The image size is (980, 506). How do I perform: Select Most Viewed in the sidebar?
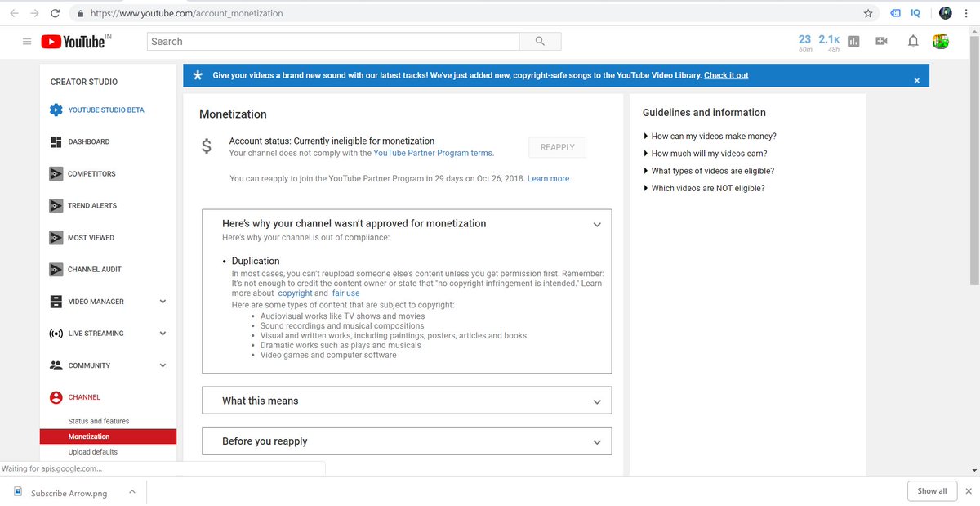pyautogui.click(x=91, y=238)
